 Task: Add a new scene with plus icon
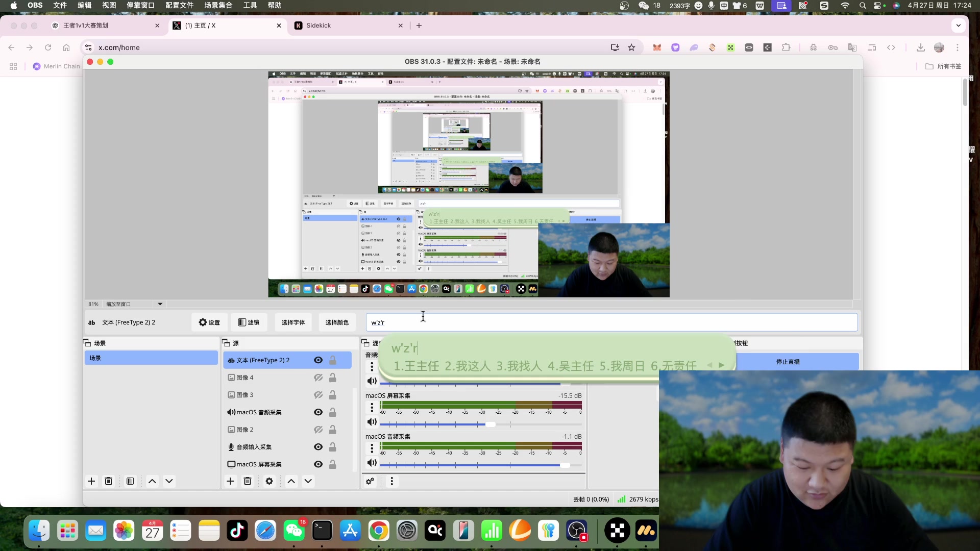point(91,481)
